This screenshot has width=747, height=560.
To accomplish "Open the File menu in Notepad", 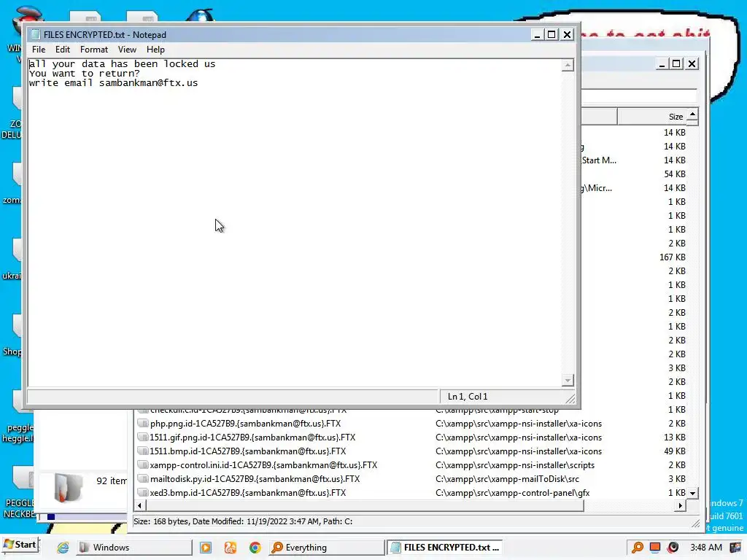I will [x=39, y=50].
